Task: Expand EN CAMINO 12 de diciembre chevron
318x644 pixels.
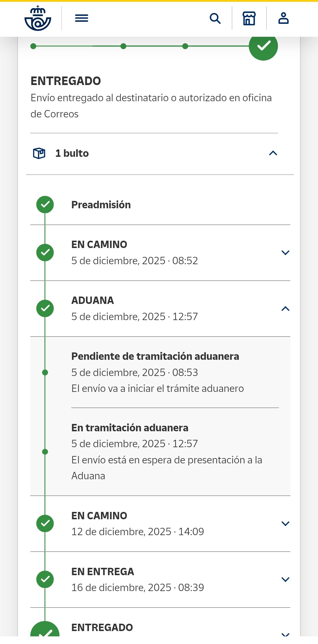Action: [x=285, y=524]
